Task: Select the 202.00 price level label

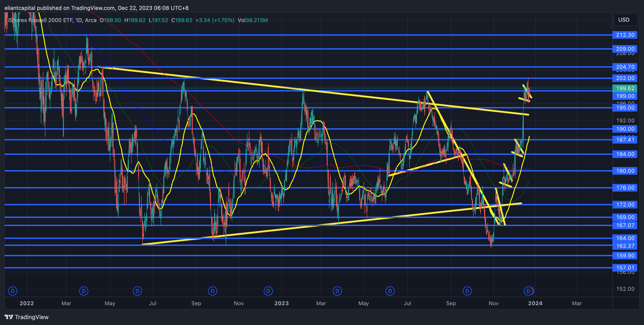Action: pos(625,78)
